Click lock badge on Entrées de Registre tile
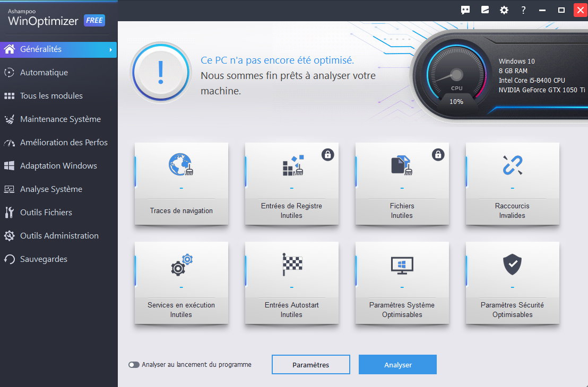This screenshot has height=387, width=588. click(327, 155)
